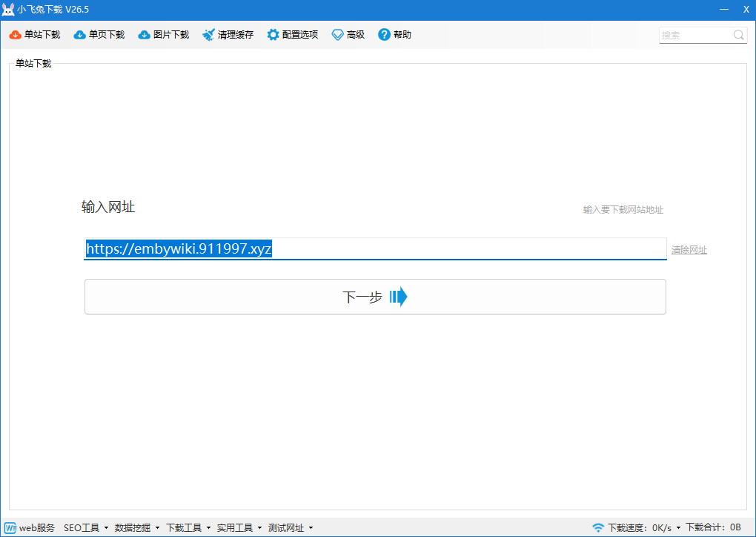This screenshot has height=537, width=756.
Task: Open 配置选项 gear icon
Action: pyautogui.click(x=273, y=35)
